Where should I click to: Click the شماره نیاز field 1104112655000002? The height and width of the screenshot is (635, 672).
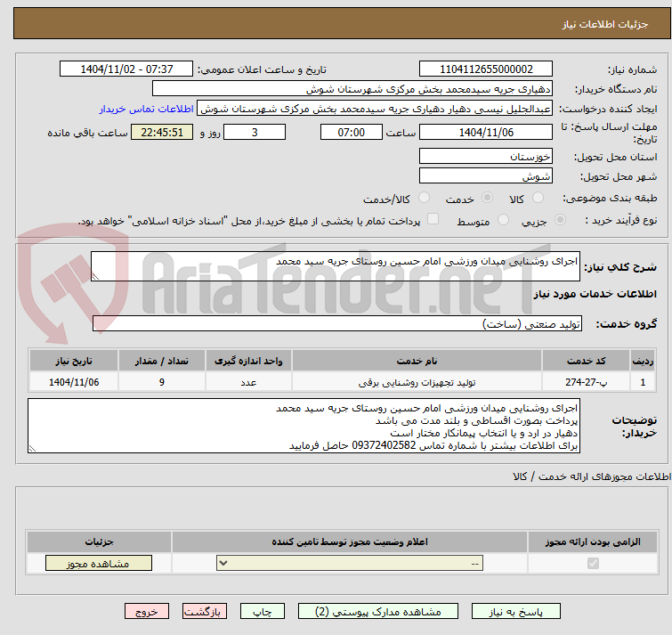tap(486, 69)
